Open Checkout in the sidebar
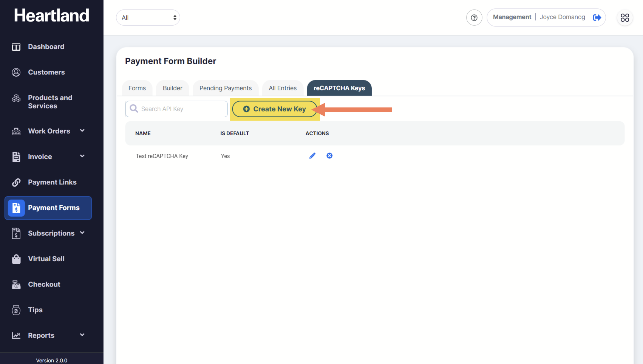 tap(44, 284)
